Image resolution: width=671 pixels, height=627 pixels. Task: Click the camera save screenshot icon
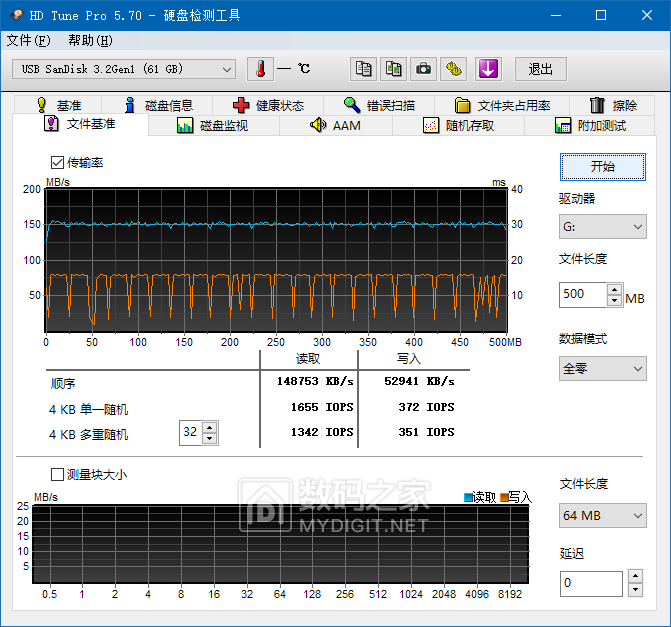pyautogui.click(x=424, y=69)
